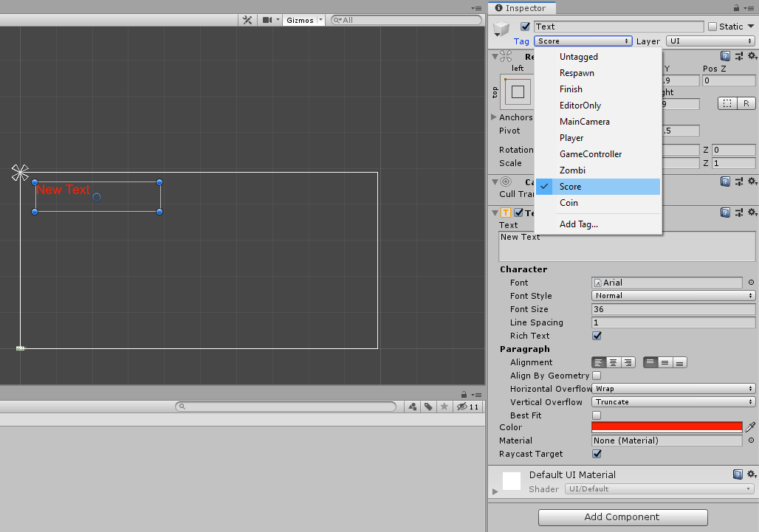Open the Canvas Renderer gear menu
The image size is (759, 532).
[x=752, y=182]
